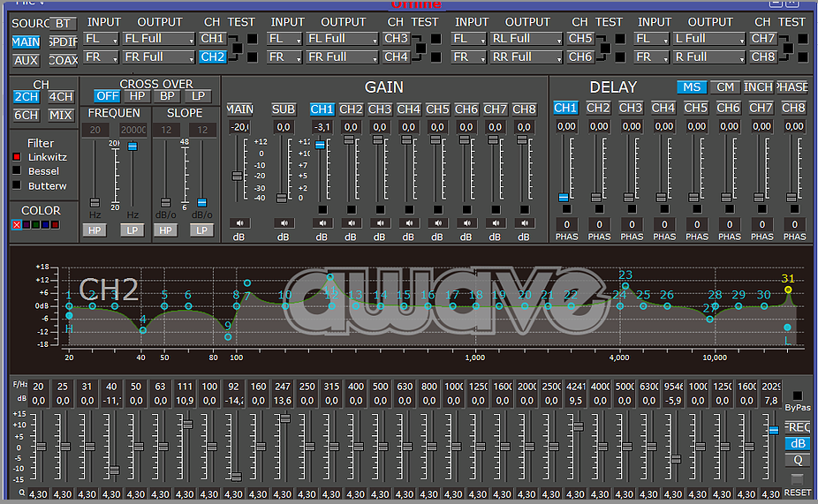Mute gain CH6 using its speaker icon

click(x=466, y=223)
